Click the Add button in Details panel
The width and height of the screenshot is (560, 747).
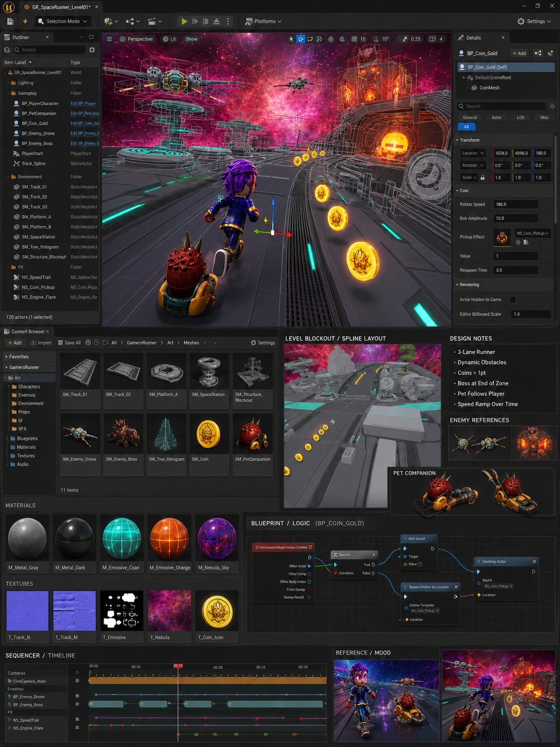tap(519, 53)
